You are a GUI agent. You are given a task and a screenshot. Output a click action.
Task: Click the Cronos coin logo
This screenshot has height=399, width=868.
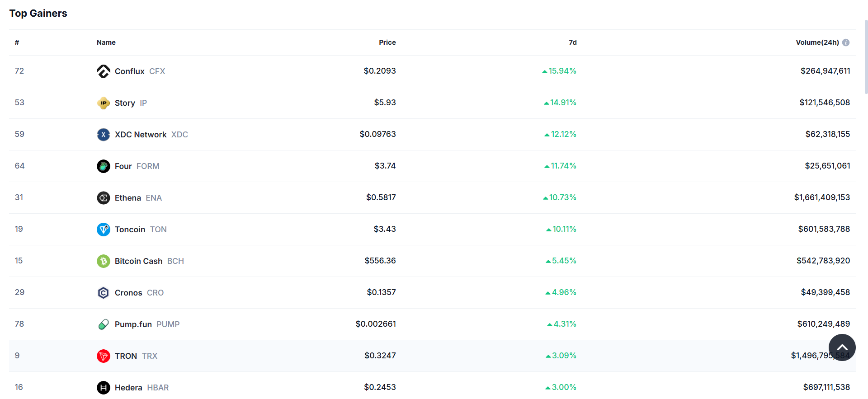[103, 293]
